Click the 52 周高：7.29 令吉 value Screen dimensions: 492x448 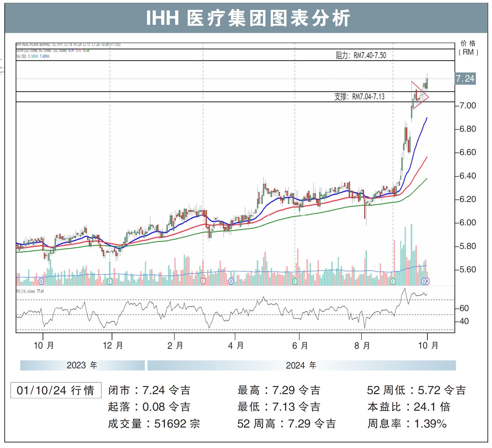pyautogui.click(x=287, y=424)
